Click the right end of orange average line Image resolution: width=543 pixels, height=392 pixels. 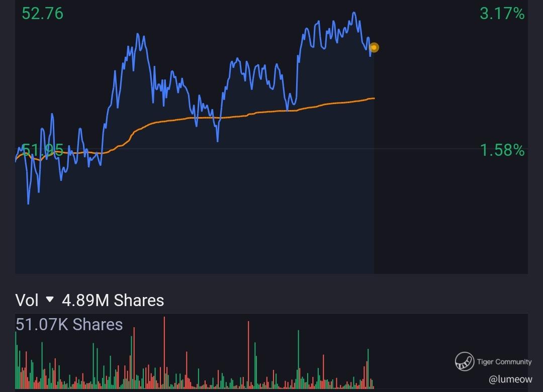(x=373, y=99)
